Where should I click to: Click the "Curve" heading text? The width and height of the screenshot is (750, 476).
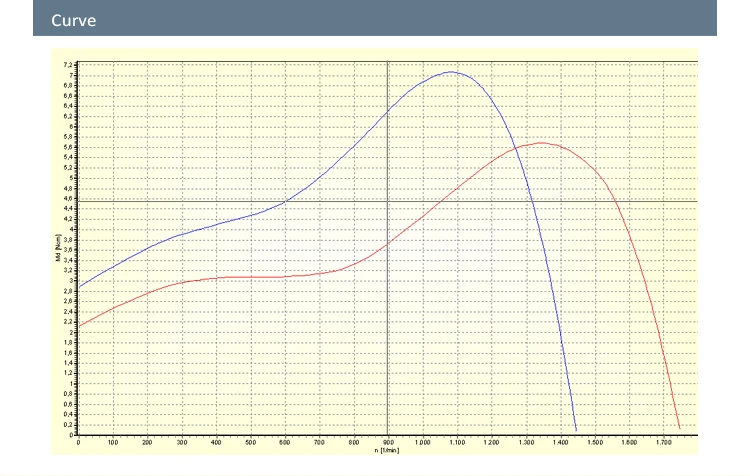tap(74, 21)
